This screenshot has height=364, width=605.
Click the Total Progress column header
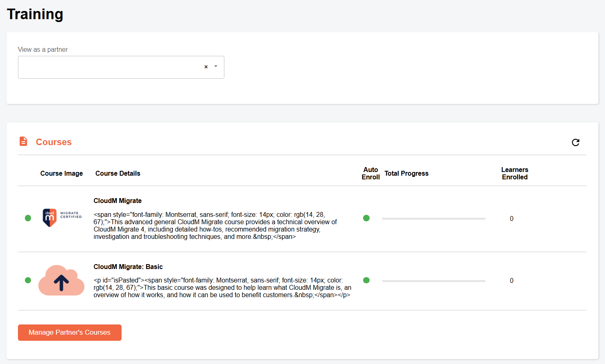(x=406, y=173)
